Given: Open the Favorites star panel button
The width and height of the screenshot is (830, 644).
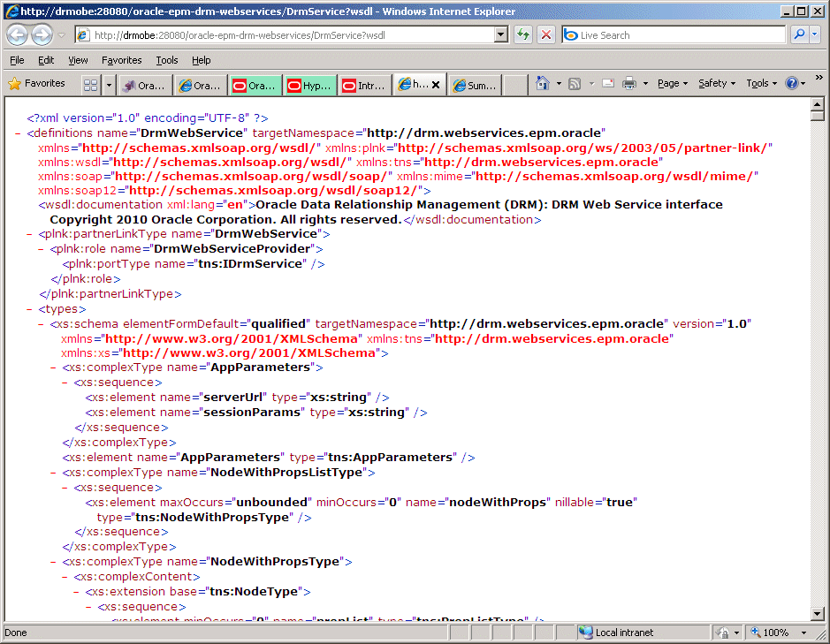Looking at the screenshot, I should click(x=36, y=84).
